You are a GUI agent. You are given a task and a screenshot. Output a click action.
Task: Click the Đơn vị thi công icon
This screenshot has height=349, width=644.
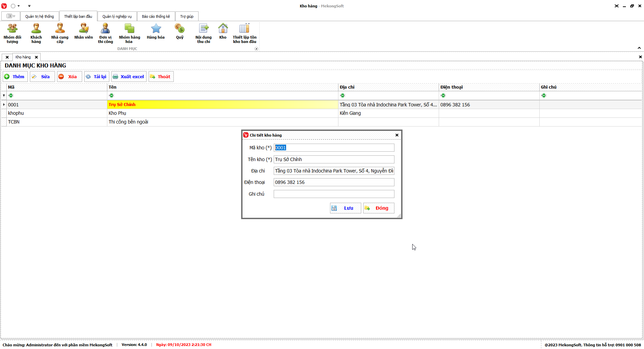tap(105, 33)
